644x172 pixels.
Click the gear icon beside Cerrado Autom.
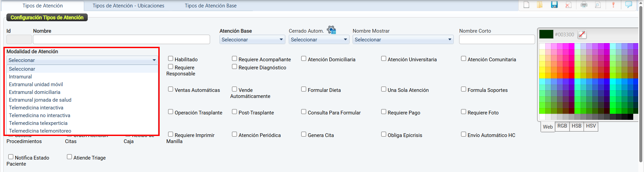click(331, 30)
